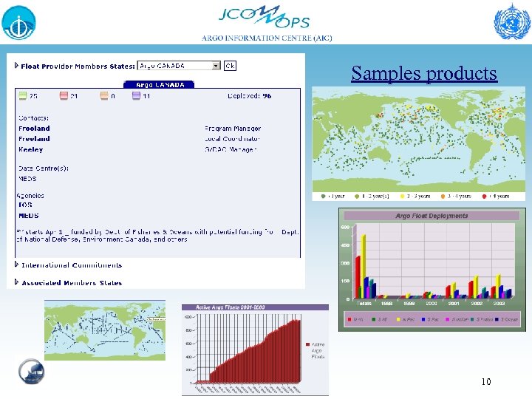The height and width of the screenshot is (399, 532).
Task: Open the first Freeland contact, Program Manager
Action: point(34,129)
